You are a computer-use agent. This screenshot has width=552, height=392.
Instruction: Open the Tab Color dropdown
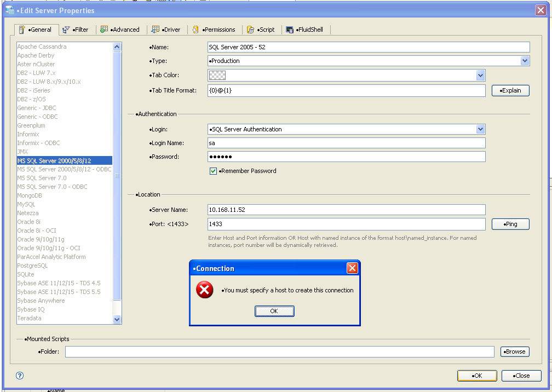tap(481, 75)
